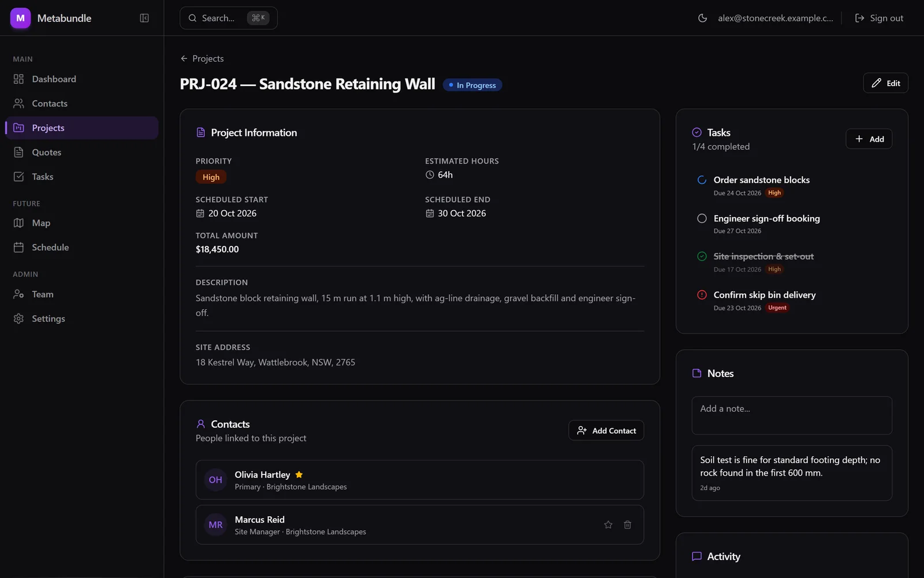Viewport: 924px width, 578px height.
Task: Star Marcus Reid as primary contact
Action: pyautogui.click(x=608, y=525)
